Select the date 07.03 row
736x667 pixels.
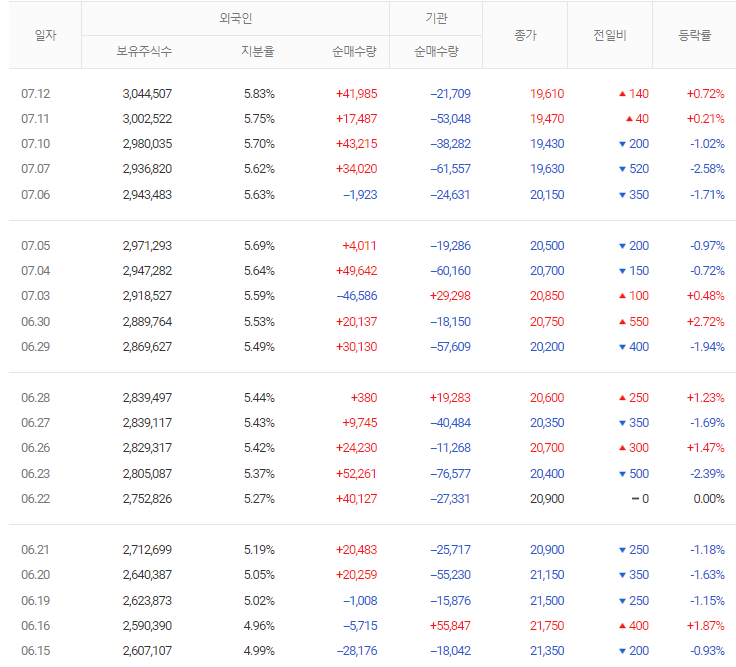coord(36,296)
